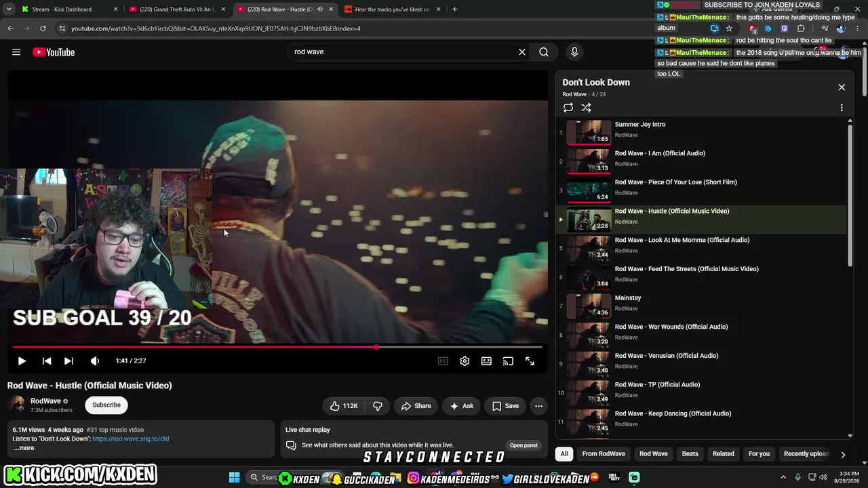The image size is (868, 488).
Task: Like the video with 112K likes
Action: click(344, 406)
